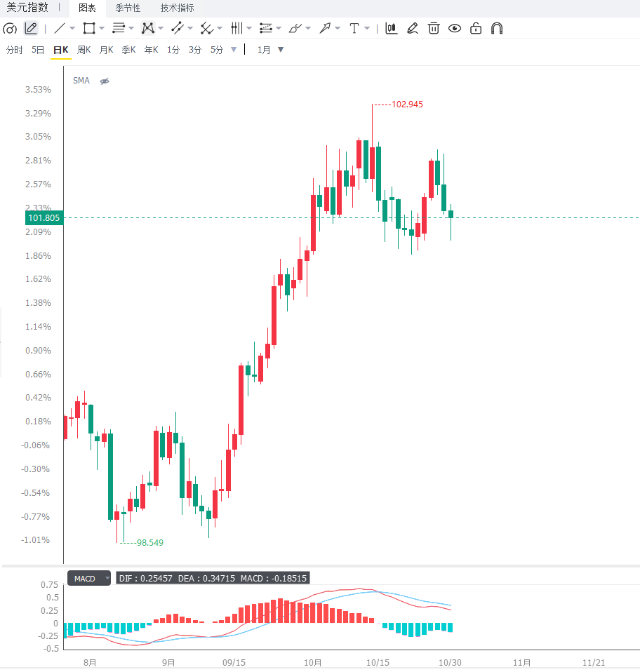Select the 周K weekly candlestick timeframe
640x672 pixels.
click(84, 50)
